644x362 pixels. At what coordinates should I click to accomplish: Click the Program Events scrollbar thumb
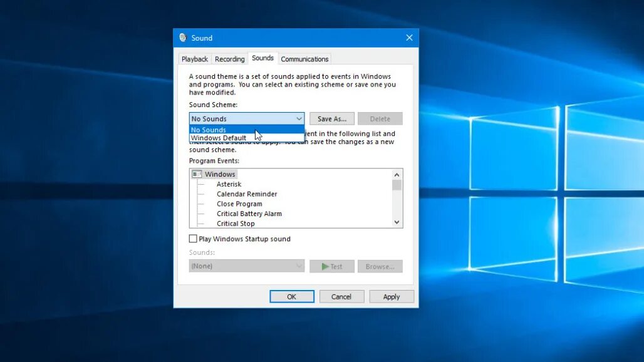point(397,185)
